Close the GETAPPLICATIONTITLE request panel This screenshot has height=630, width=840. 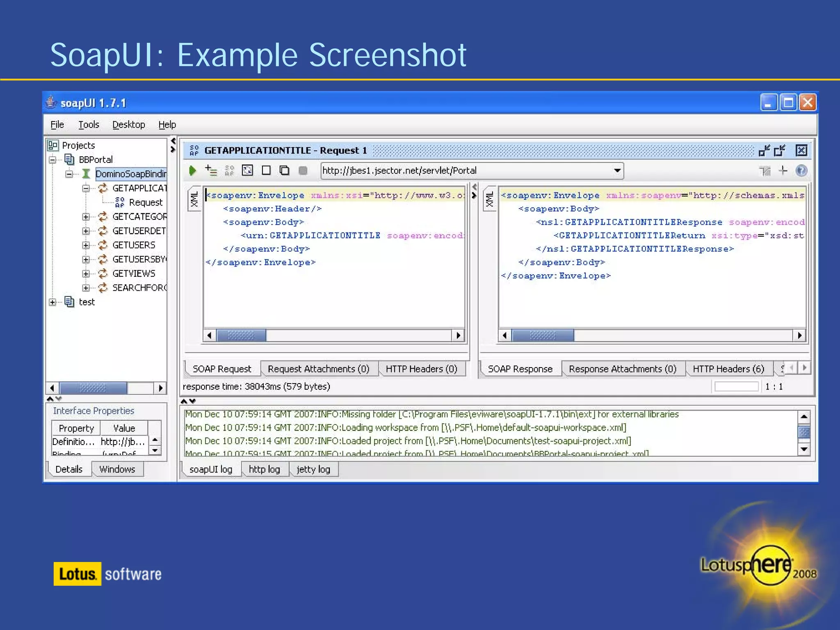tap(801, 151)
